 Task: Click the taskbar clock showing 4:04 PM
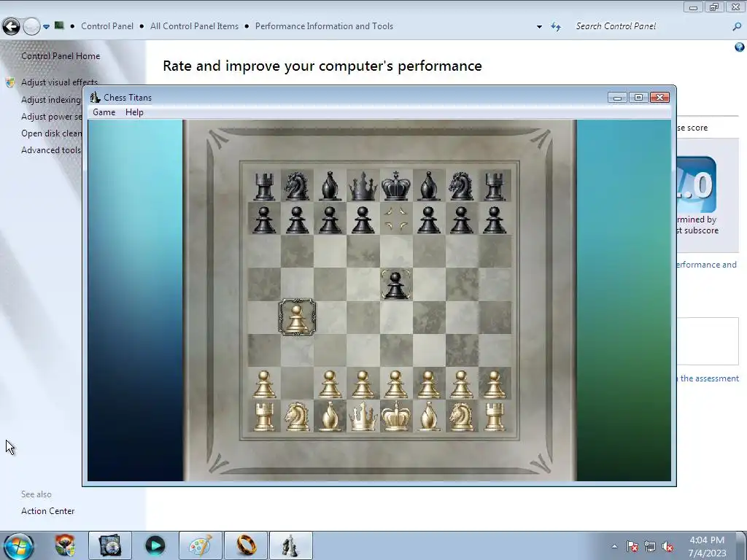pyautogui.click(x=707, y=547)
